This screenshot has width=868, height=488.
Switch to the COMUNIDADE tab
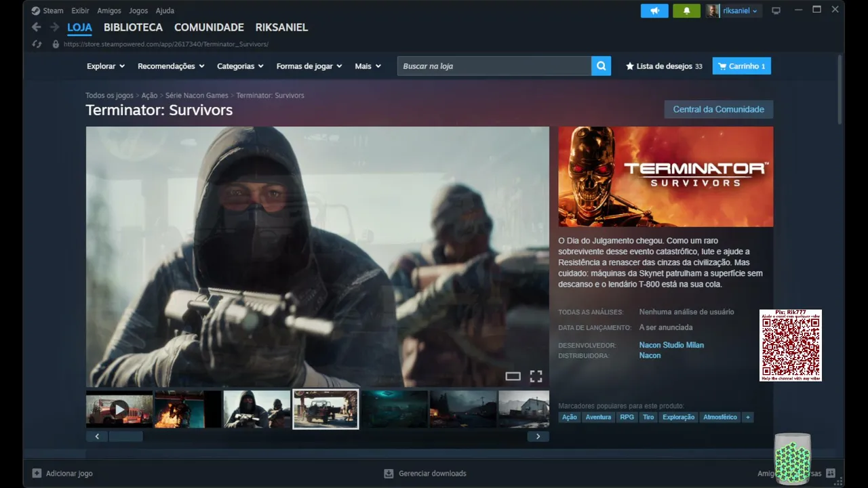point(209,28)
